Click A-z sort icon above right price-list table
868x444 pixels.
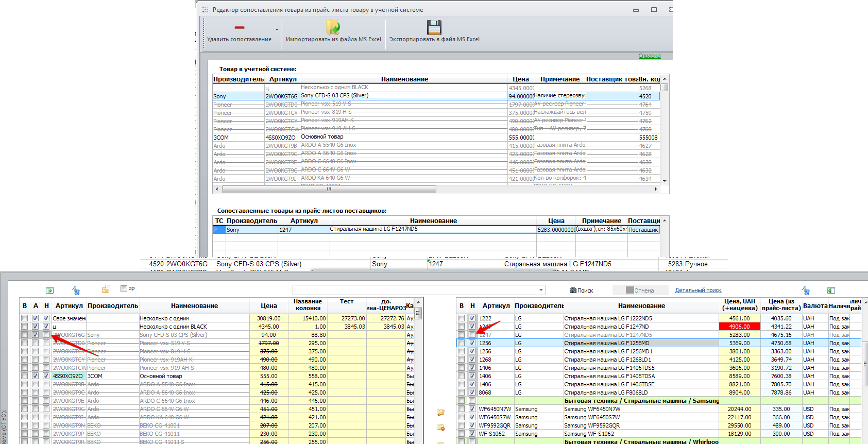[x=806, y=291]
